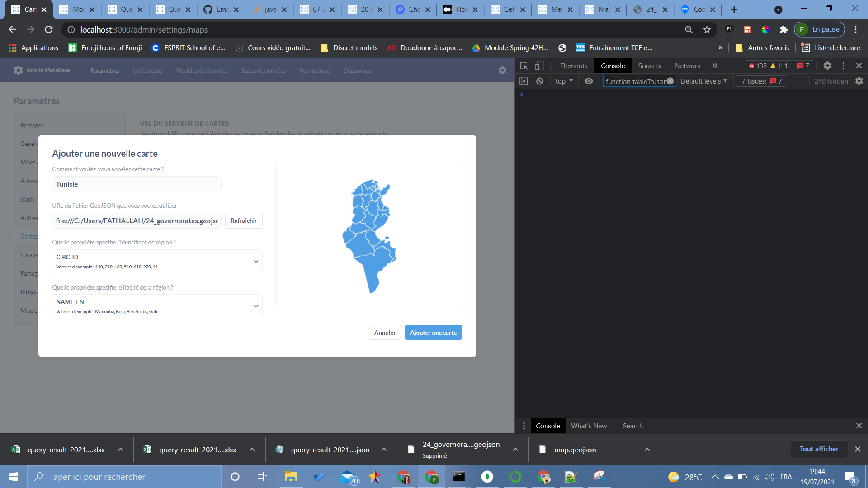868x488 pixels.
Task: Show hidden system tray icons
Action: (715, 477)
